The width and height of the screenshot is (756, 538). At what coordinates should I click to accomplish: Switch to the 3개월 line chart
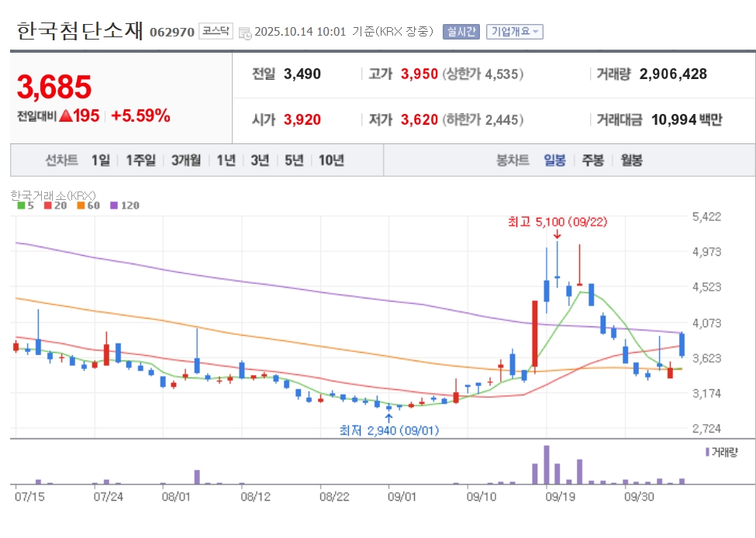point(186,160)
